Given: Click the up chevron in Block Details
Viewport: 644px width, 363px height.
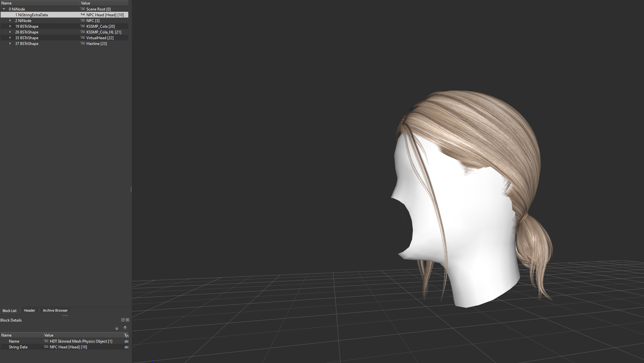Looking at the screenshot, I should 125,327.
